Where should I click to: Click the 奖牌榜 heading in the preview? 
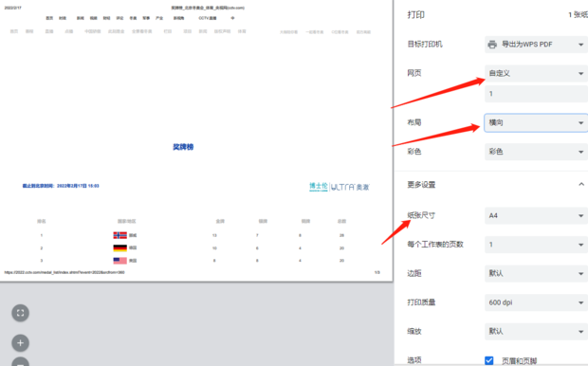click(x=183, y=147)
